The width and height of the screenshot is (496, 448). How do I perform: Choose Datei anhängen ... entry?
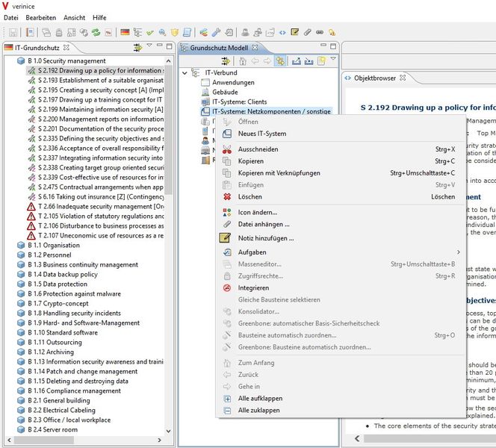click(340, 224)
